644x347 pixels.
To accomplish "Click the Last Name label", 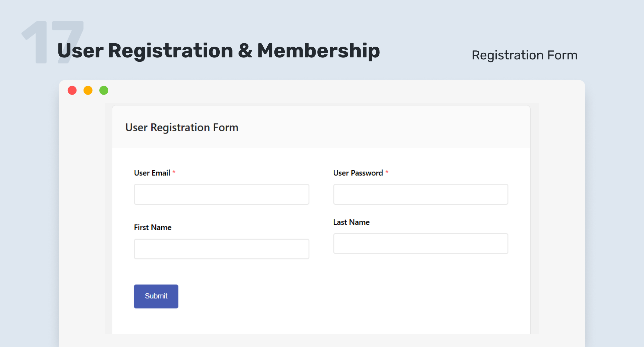I will [x=351, y=222].
